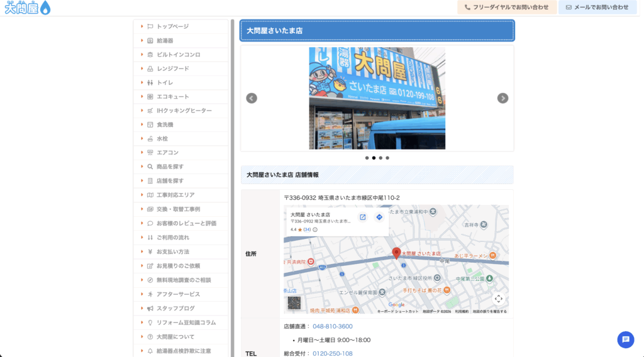Image resolution: width=644 pixels, height=357 pixels.
Task: Open ご利用の流れ menu item
Action: [180, 237]
